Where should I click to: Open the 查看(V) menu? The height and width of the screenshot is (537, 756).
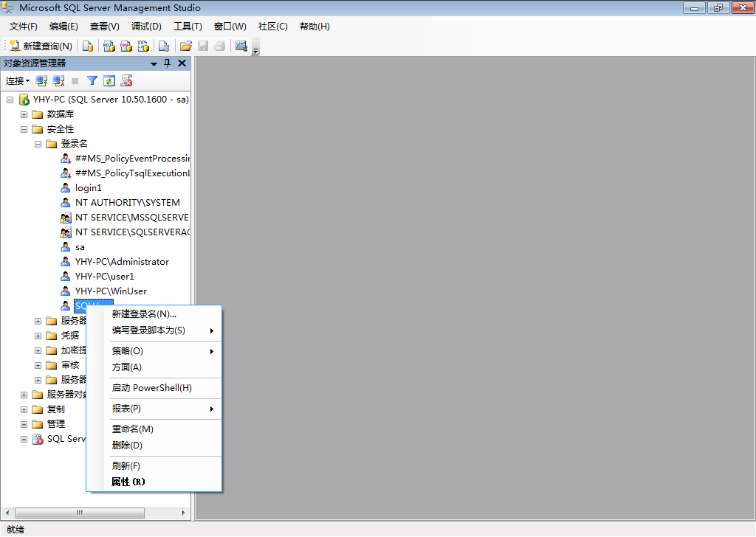click(x=105, y=27)
